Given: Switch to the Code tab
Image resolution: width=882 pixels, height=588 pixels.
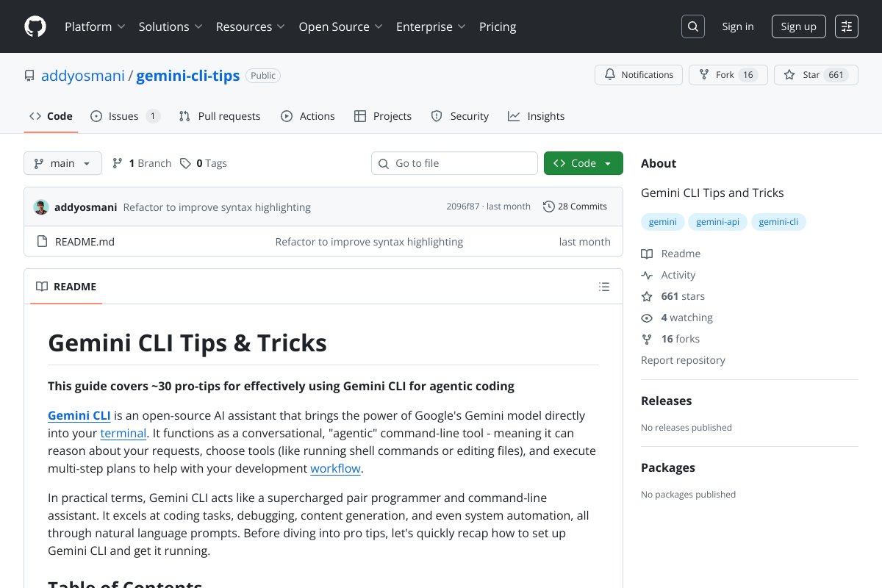Looking at the screenshot, I should [51, 116].
